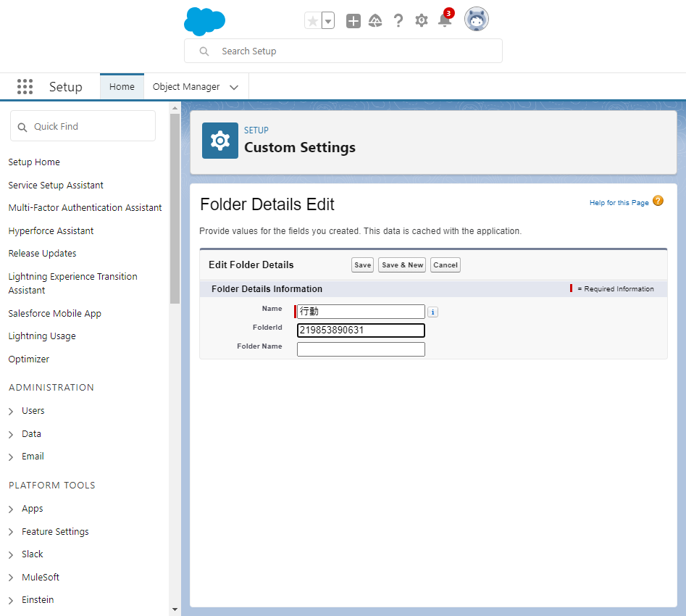Open the user profile avatar
The image size is (686, 616).
coord(476,20)
